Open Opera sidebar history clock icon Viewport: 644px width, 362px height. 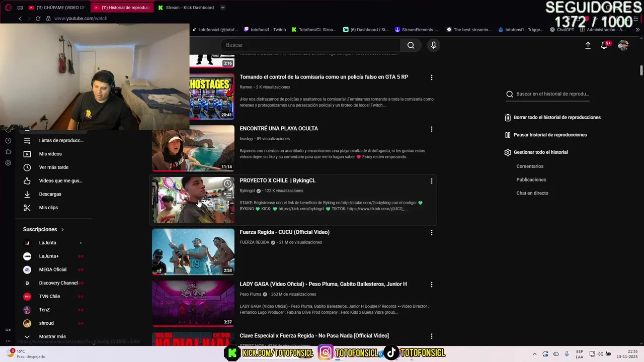(8, 141)
